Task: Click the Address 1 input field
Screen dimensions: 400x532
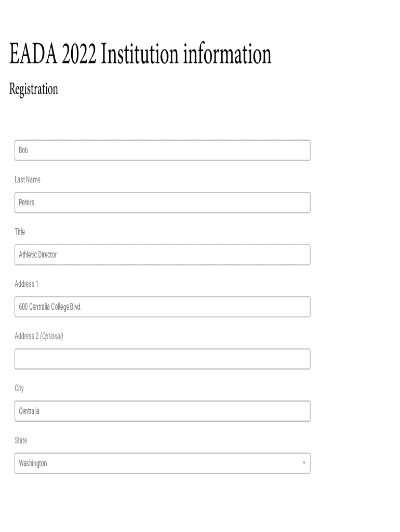Action: click(162, 307)
